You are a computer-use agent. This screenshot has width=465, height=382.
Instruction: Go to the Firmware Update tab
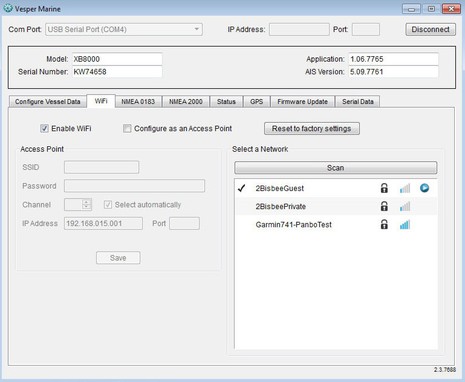302,102
